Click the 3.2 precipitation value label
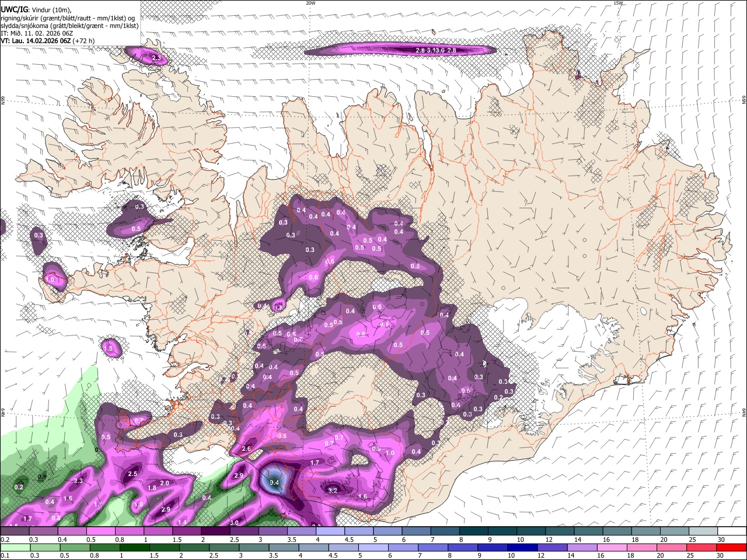The height and width of the screenshot is (560, 747). (x=333, y=491)
